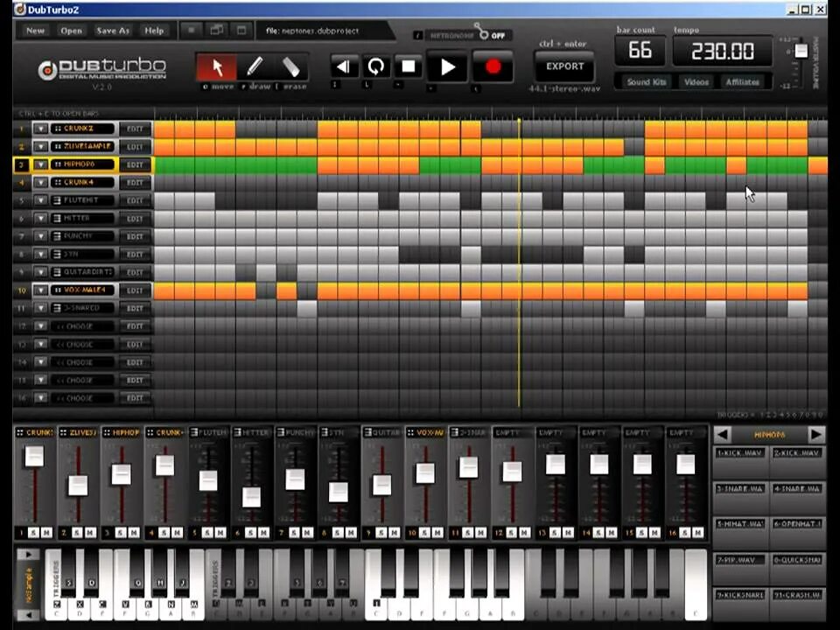Select the draw pencil tool
840x630 pixels.
pos(255,67)
